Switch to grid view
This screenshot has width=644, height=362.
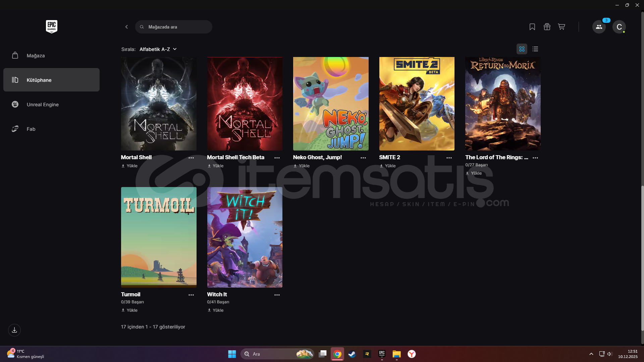point(522,49)
